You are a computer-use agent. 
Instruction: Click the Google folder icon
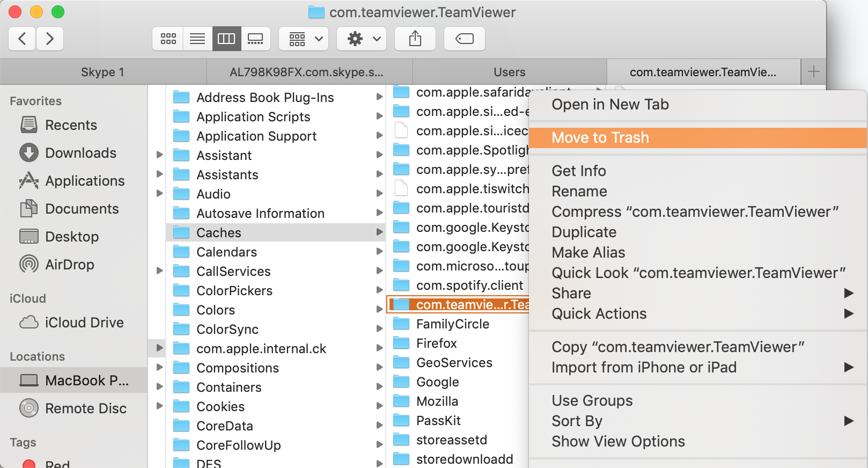[401, 382]
